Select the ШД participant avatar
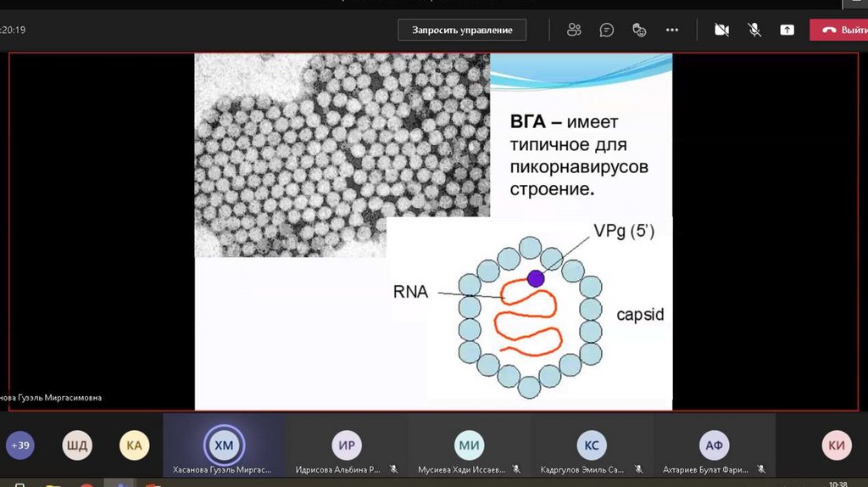The height and width of the screenshot is (487, 868). (x=77, y=445)
